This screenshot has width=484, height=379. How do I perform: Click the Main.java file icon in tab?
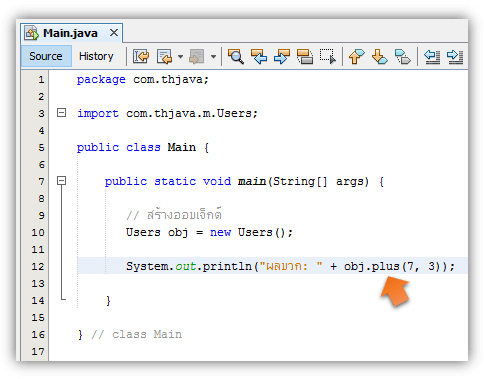32,33
